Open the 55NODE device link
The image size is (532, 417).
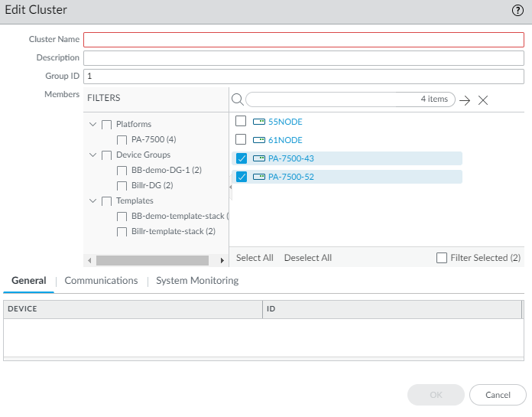tap(285, 122)
